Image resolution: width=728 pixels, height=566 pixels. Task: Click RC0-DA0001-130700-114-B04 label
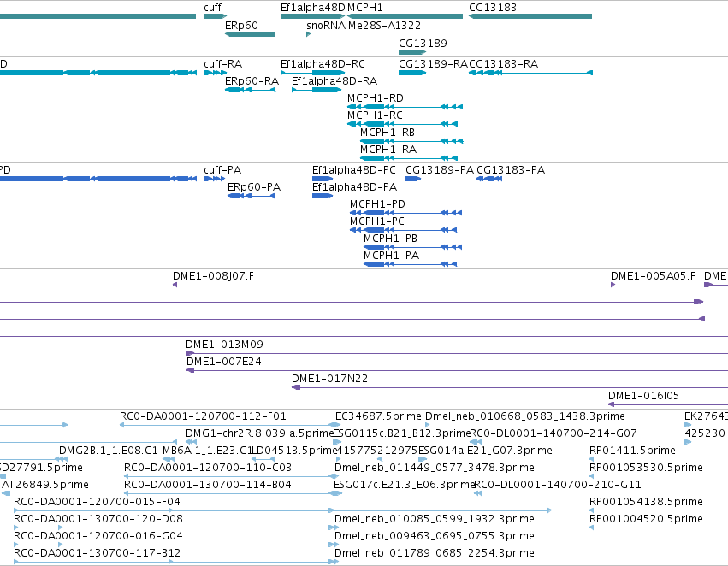(208, 486)
